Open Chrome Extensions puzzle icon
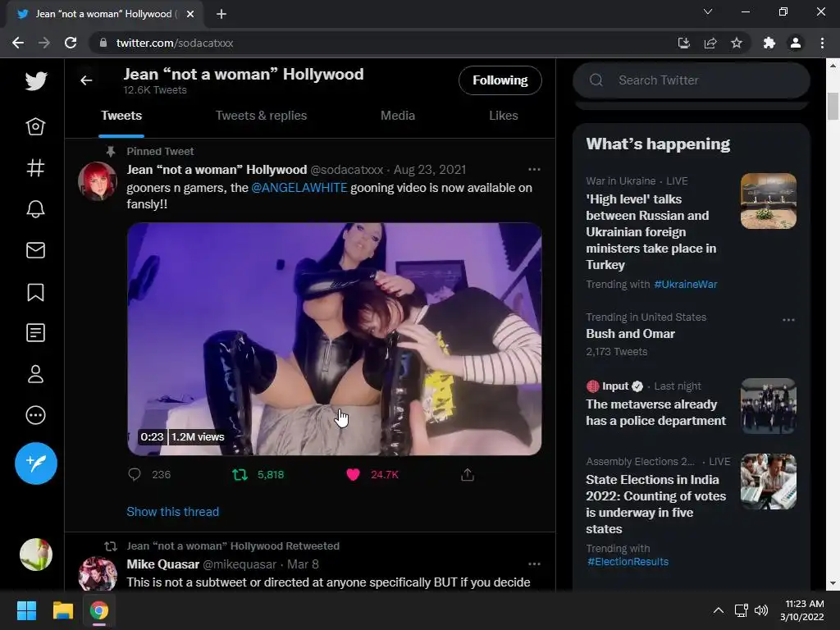Screen dimensions: 840x630 (x=769, y=43)
